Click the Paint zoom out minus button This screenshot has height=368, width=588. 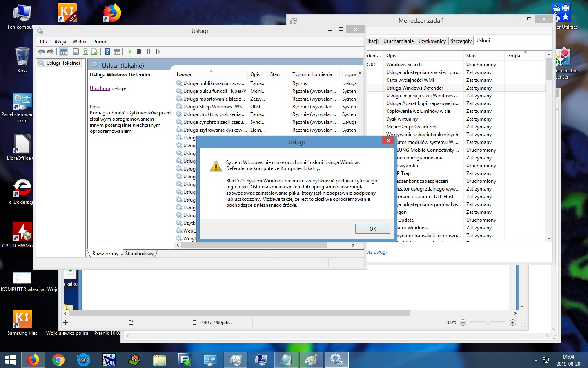[x=463, y=323]
